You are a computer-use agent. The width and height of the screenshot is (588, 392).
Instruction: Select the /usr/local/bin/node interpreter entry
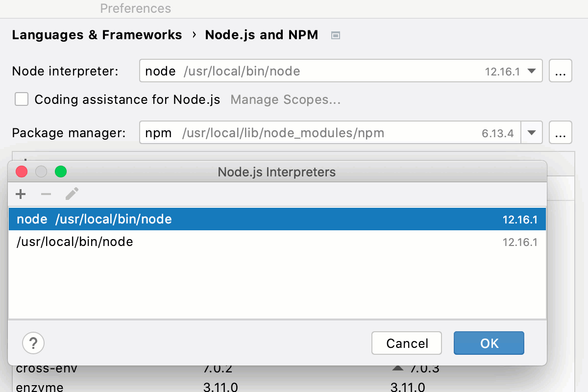[75, 242]
